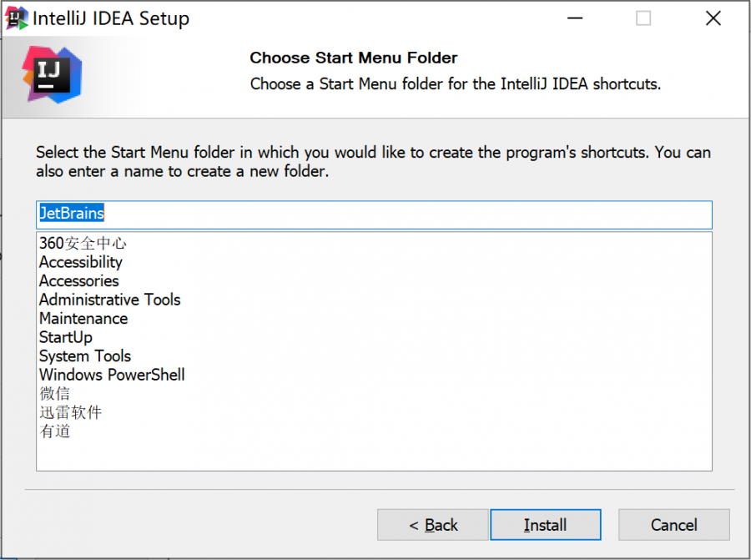The height and width of the screenshot is (560, 751).
Task: Cancel the setup wizard
Action: tap(673, 525)
